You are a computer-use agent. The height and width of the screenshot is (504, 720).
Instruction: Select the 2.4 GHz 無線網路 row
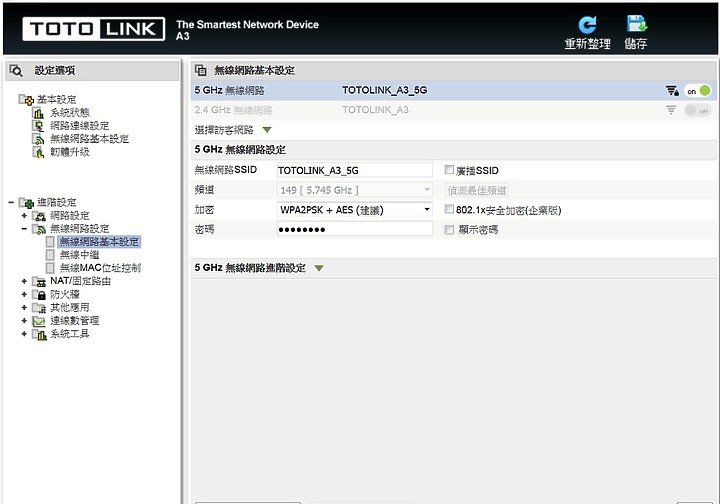pos(454,110)
